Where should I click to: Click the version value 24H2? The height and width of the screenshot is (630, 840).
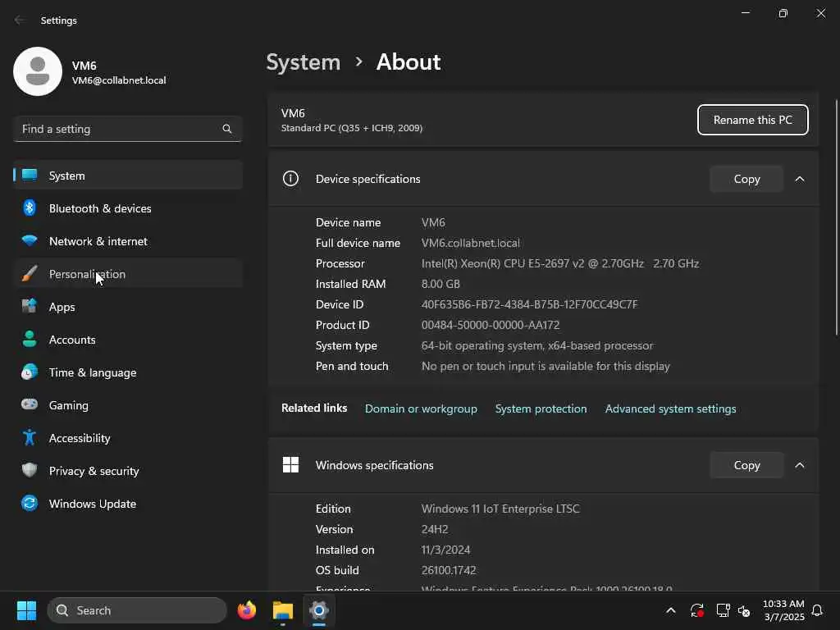[435, 529]
